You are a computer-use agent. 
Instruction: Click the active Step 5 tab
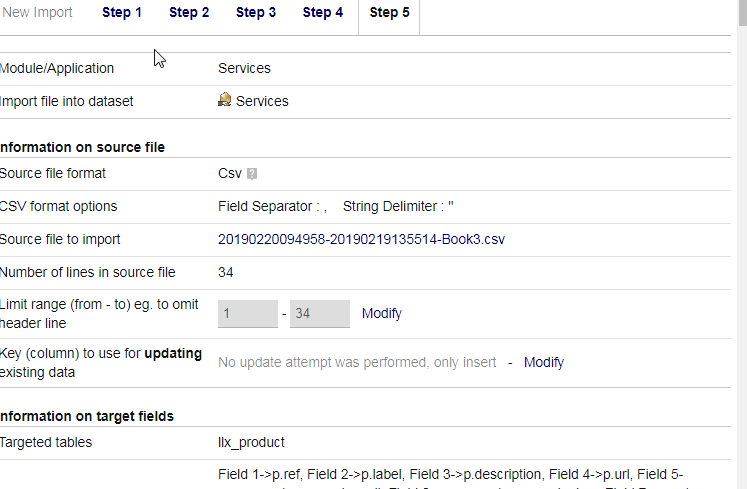coord(389,12)
